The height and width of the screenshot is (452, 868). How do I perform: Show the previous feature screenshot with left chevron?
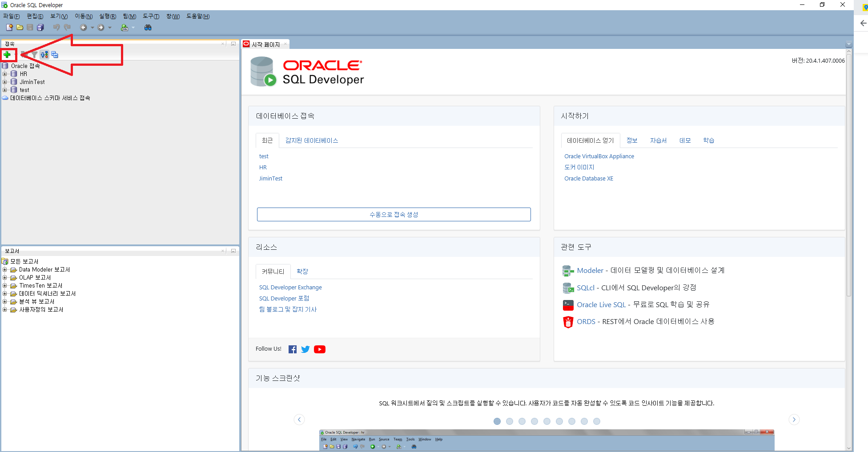coord(299,420)
